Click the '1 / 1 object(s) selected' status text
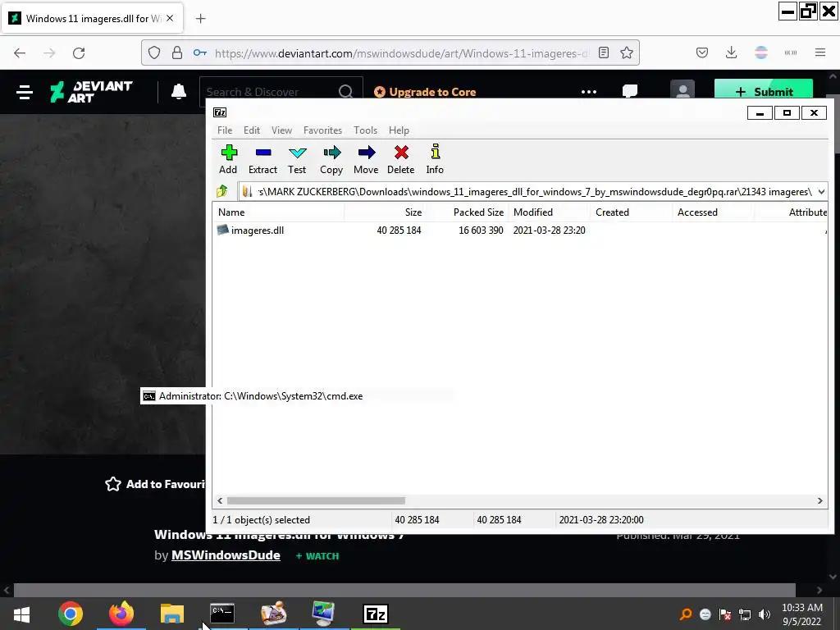 point(262,519)
